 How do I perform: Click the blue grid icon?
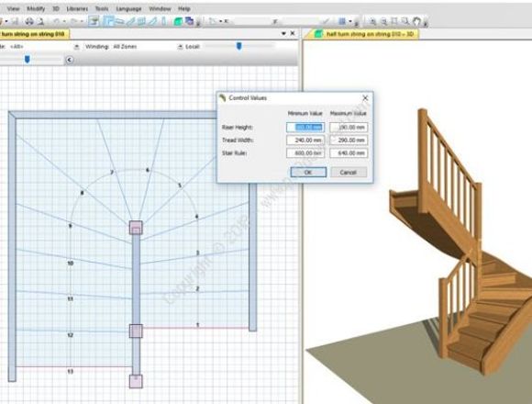click(342, 21)
